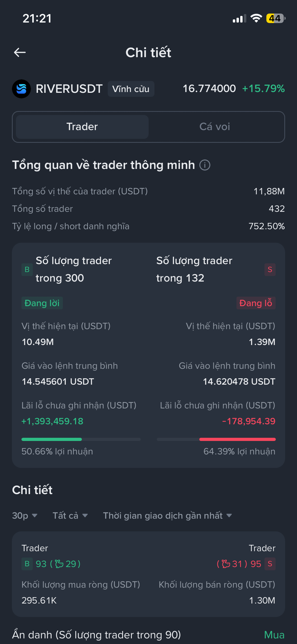Open the RIVERUSDT coin logo
Viewport: 297px width, 644px height.
22,89
